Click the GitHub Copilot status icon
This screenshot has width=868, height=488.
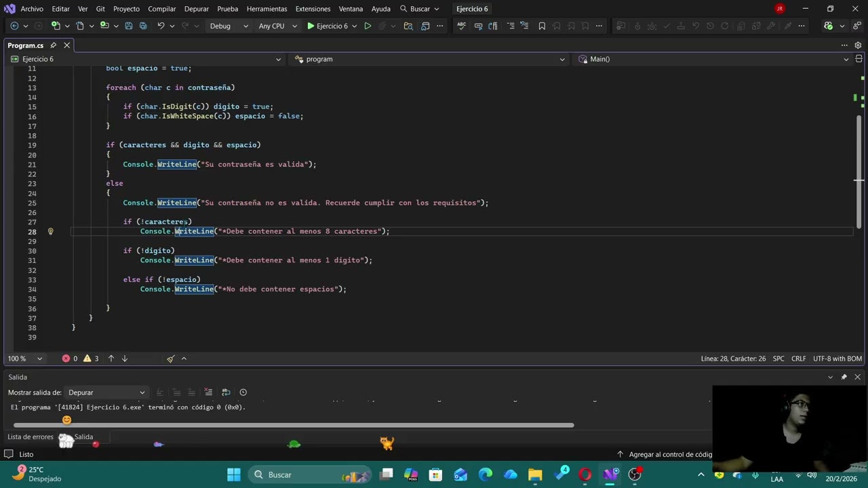point(828,26)
